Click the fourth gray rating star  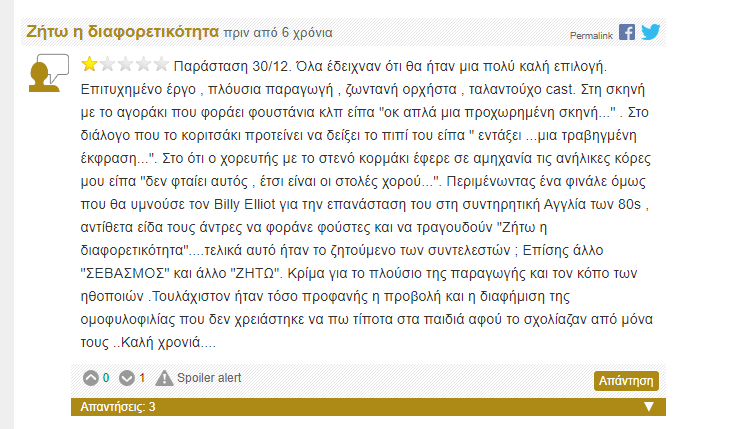[x=143, y=64]
